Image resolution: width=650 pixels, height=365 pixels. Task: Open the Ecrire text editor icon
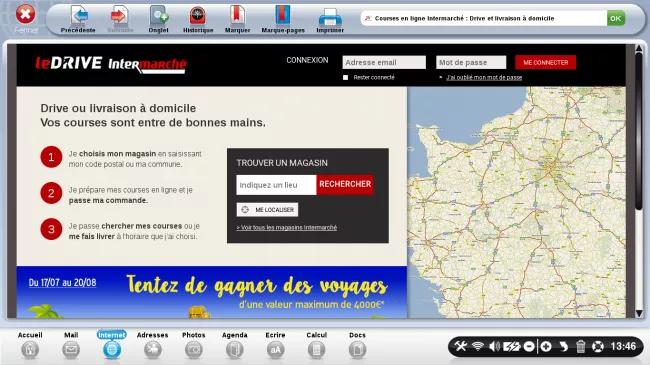click(275, 350)
